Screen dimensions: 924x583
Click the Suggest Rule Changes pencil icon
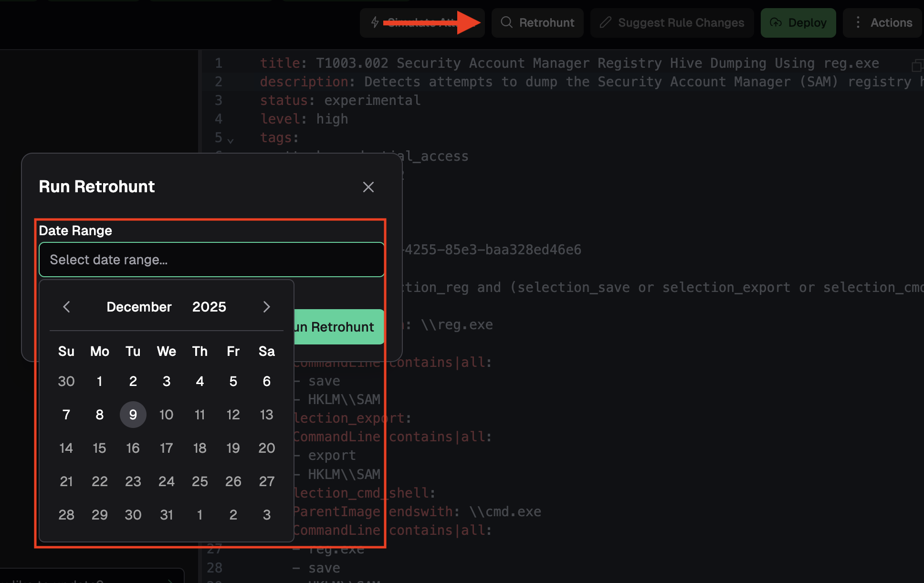[605, 22]
